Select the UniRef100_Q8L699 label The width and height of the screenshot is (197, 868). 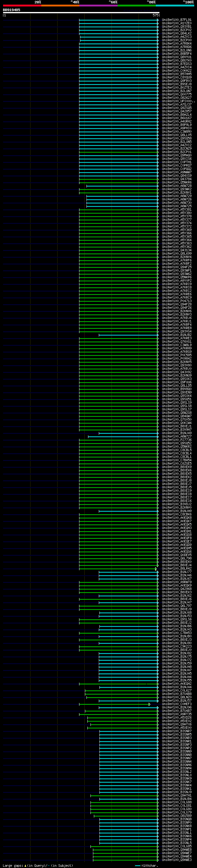[176, 254]
